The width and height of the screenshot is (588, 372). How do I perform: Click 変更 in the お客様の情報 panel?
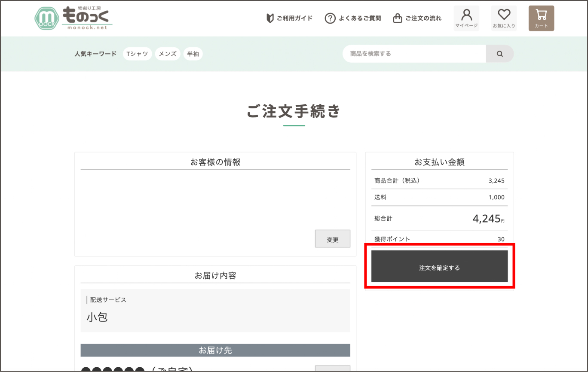332,239
